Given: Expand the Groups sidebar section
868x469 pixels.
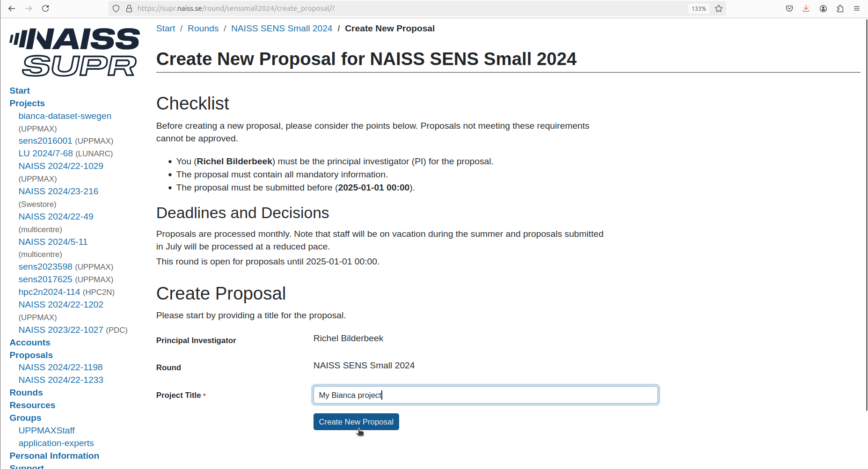Looking at the screenshot, I should tap(25, 418).
